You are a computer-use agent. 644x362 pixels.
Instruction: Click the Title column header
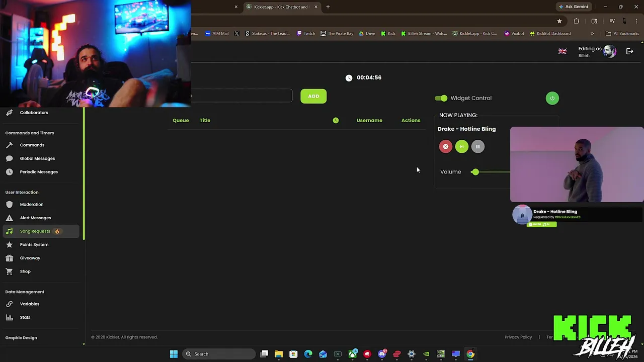coord(205,120)
